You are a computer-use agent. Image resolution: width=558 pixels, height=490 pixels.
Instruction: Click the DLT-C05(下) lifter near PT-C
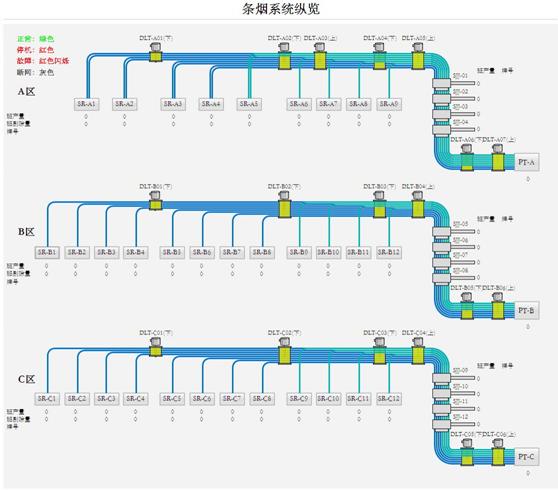[x=467, y=453]
